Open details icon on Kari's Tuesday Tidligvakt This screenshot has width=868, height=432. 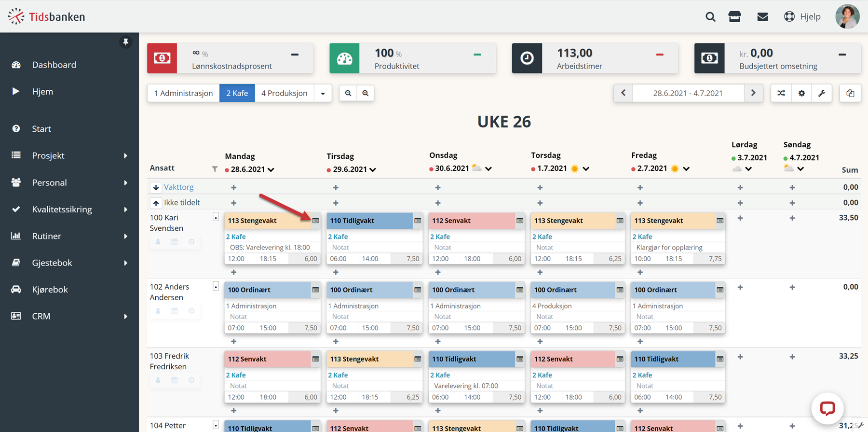[418, 221]
